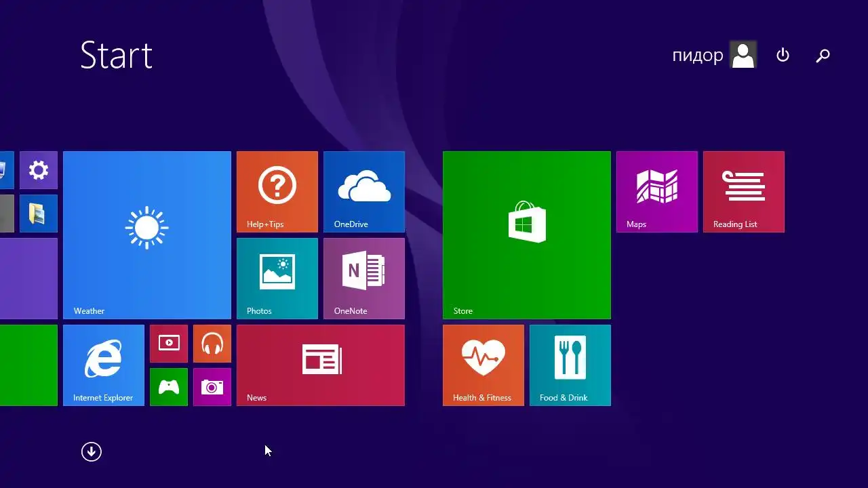Click the power options button
This screenshot has width=868, height=488.
[x=783, y=55]
